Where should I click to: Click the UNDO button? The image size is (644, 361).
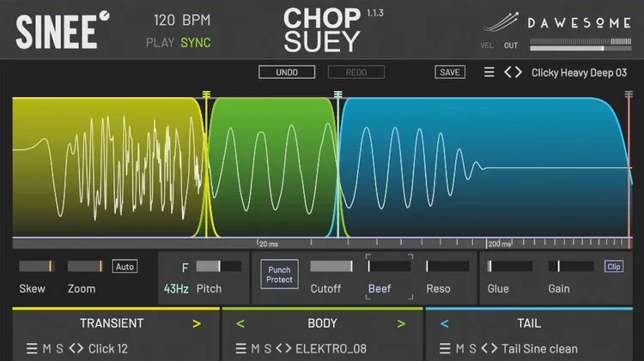[287, 72]
